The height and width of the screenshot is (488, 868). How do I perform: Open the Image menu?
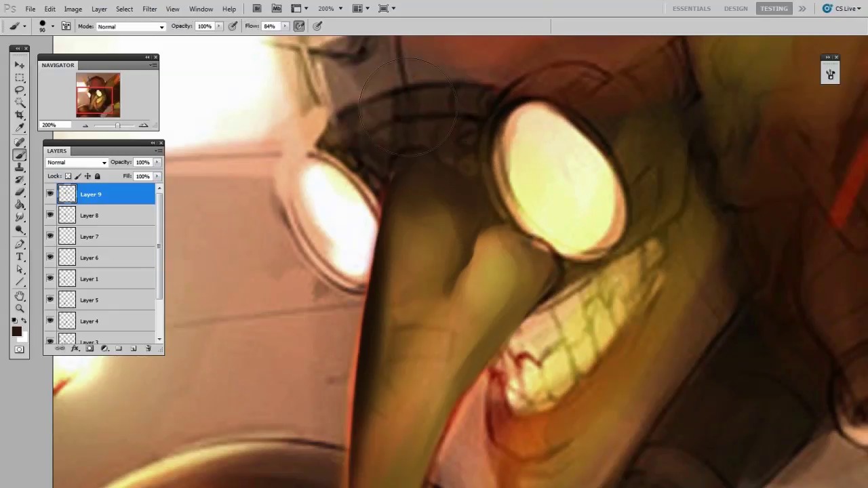(73, 9)
